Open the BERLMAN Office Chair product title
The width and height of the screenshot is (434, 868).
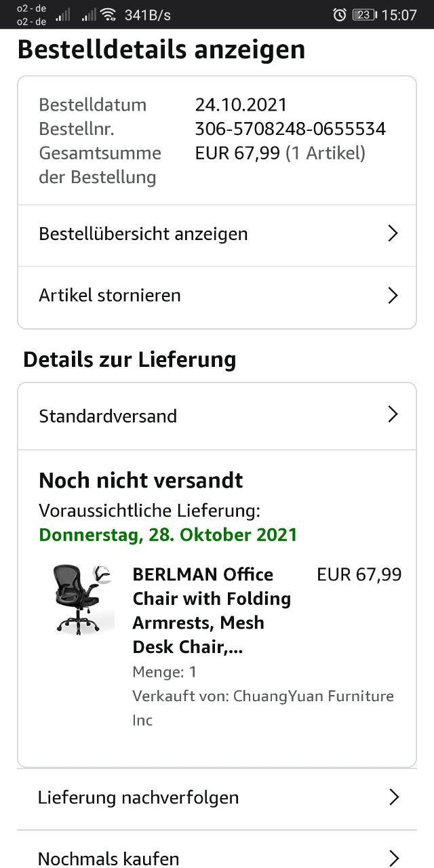click(212, 611)
